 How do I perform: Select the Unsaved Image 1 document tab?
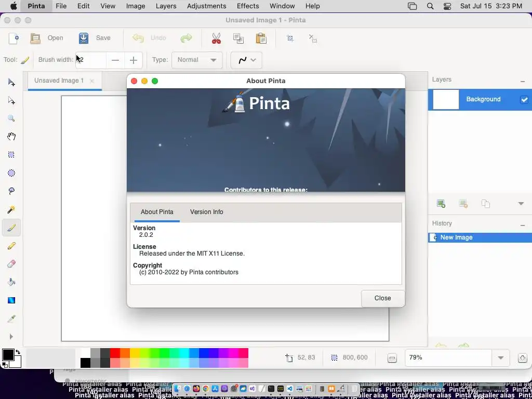tap(59, 81)
